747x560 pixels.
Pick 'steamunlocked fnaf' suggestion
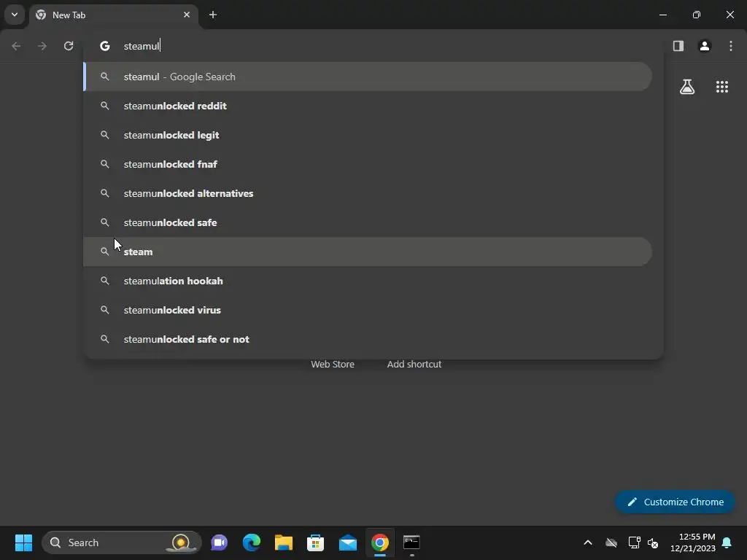[x=368, y=164]
